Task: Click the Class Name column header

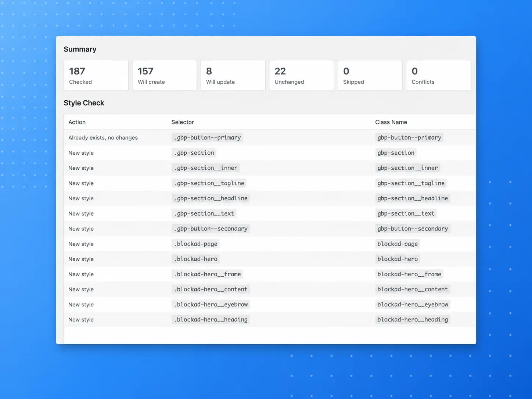Action: coord(391,122)
